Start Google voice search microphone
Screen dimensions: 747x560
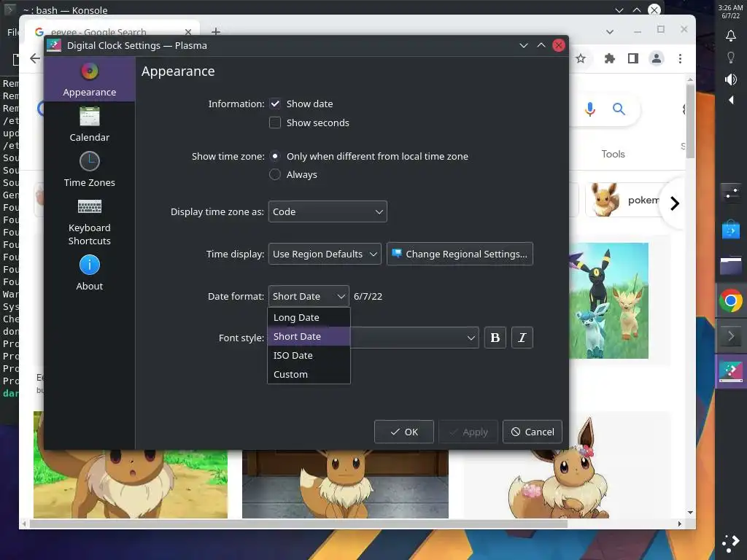pyautogui.click(x=589, y=109)
